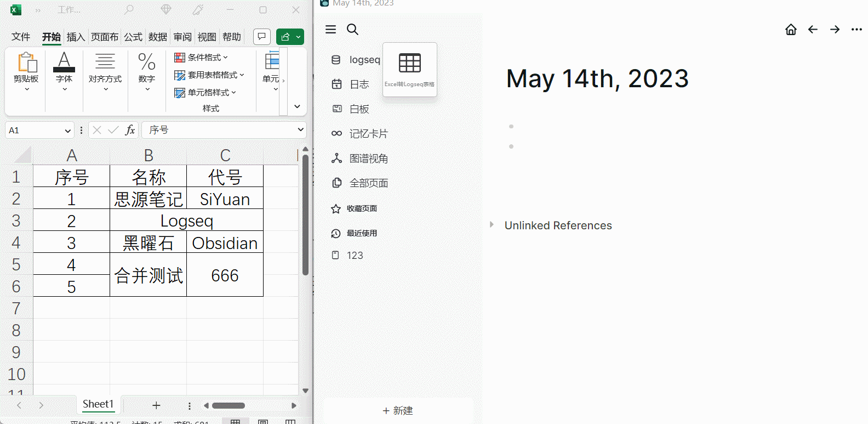Click the Excel coming-soon megaphone icon
Viewport: 868px width, 424px height.
[198, 10]
